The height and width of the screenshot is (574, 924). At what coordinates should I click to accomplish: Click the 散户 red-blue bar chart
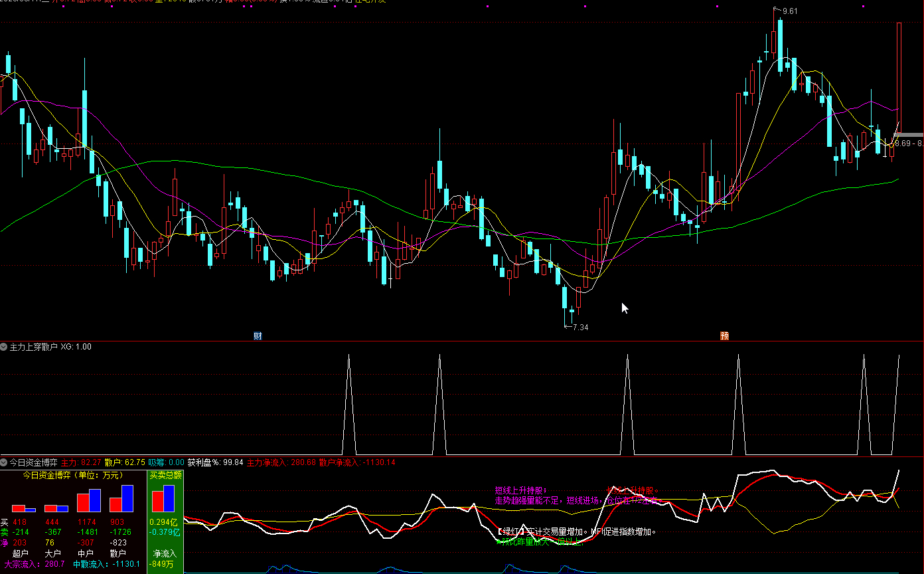click(121, 498)
